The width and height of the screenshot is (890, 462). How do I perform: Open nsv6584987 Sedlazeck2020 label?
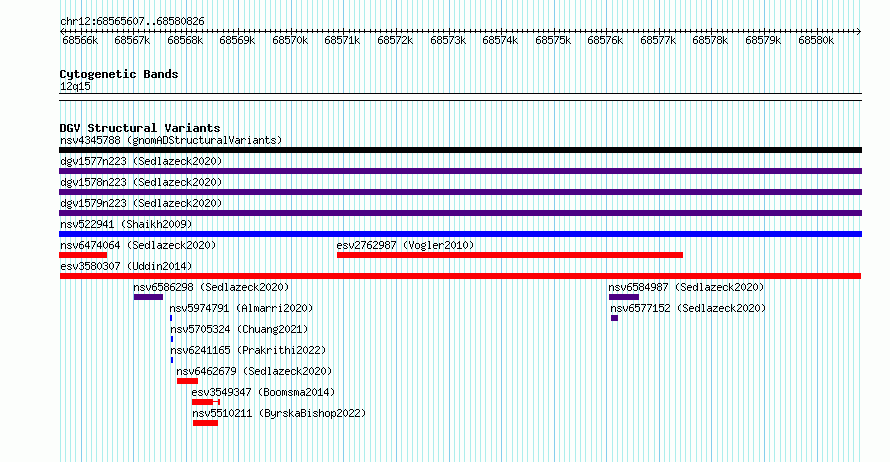tap(686, 287)
